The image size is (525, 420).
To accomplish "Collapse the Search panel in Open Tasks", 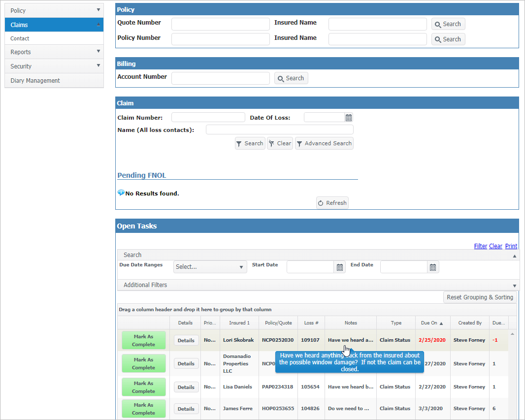I will pyautogui.click(x=515, y=256).
